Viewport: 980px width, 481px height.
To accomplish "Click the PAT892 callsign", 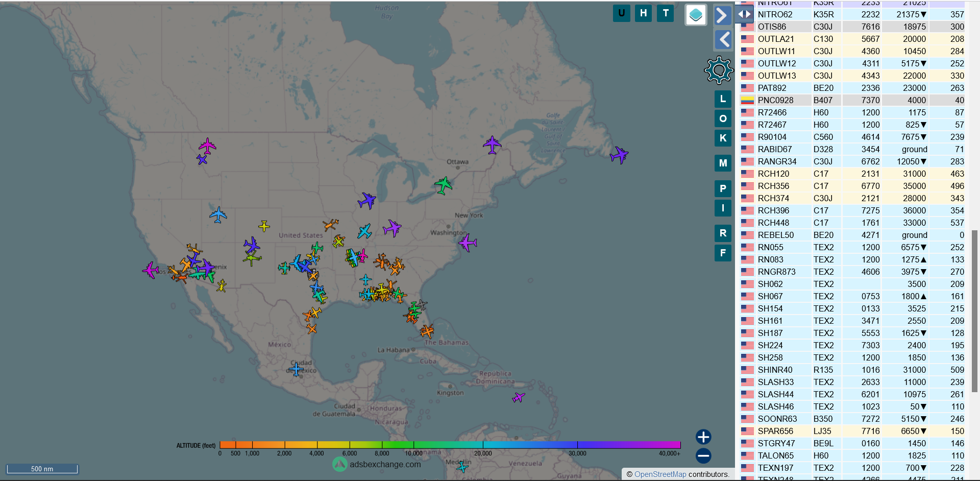I will (772, 88).
